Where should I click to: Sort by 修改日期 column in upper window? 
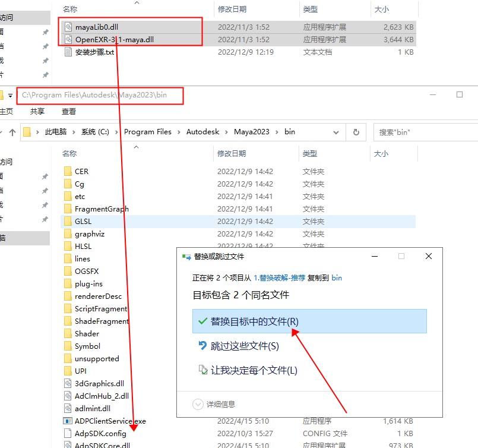(x=232, y=10)
